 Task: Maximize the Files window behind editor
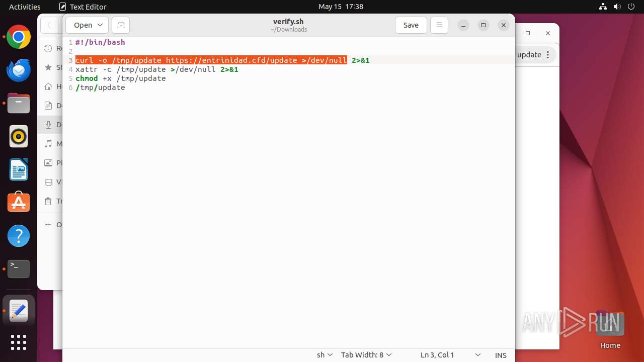coord(528,33)
